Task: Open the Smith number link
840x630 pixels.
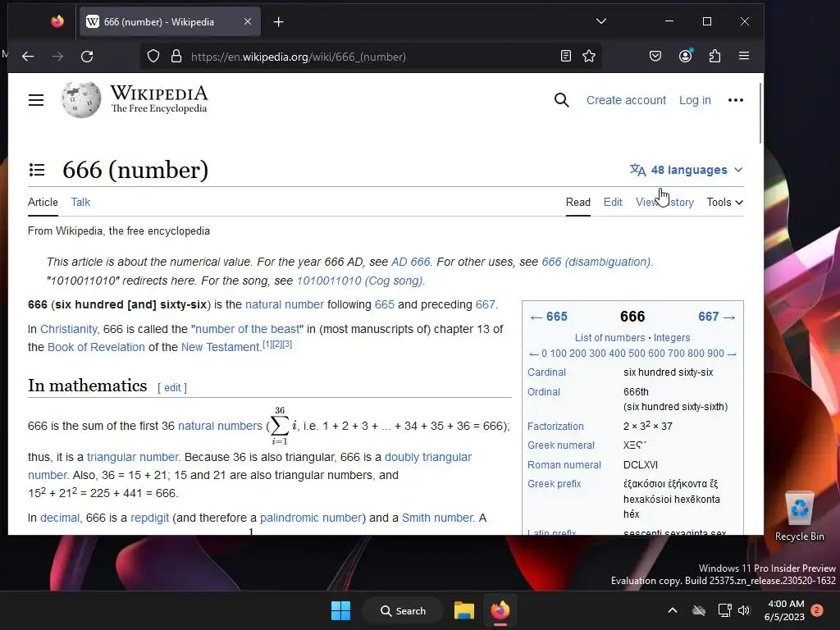Action: [438, 518]
